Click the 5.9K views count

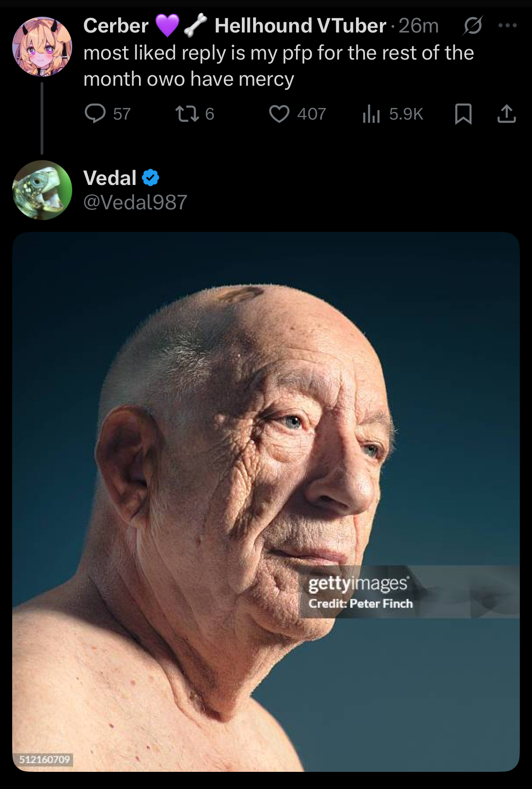(406, 114)
